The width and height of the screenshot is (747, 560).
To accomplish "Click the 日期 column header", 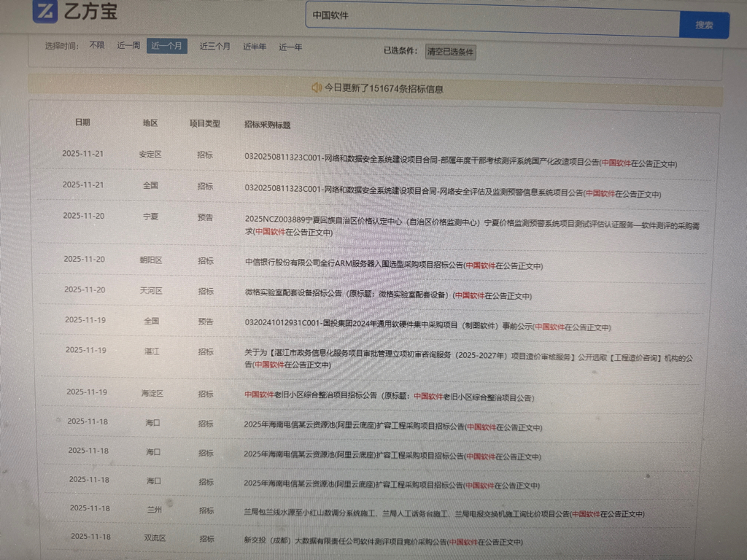I will (82, 122).
